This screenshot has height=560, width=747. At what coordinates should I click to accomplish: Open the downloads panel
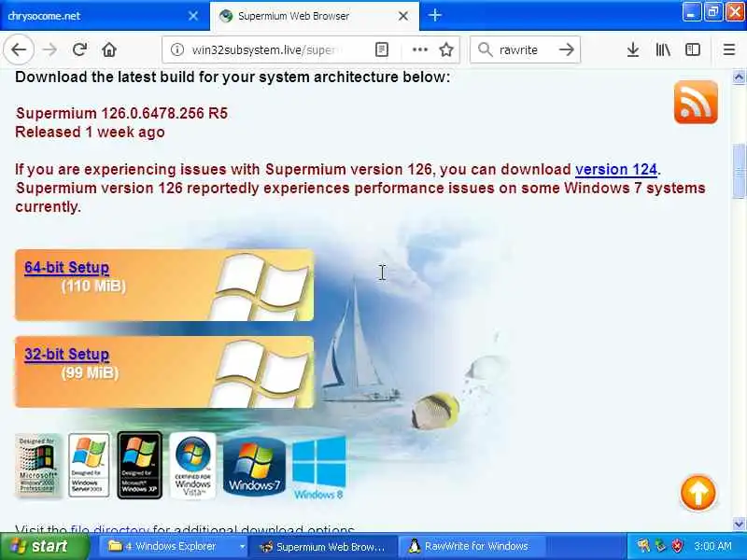point(633,49)
